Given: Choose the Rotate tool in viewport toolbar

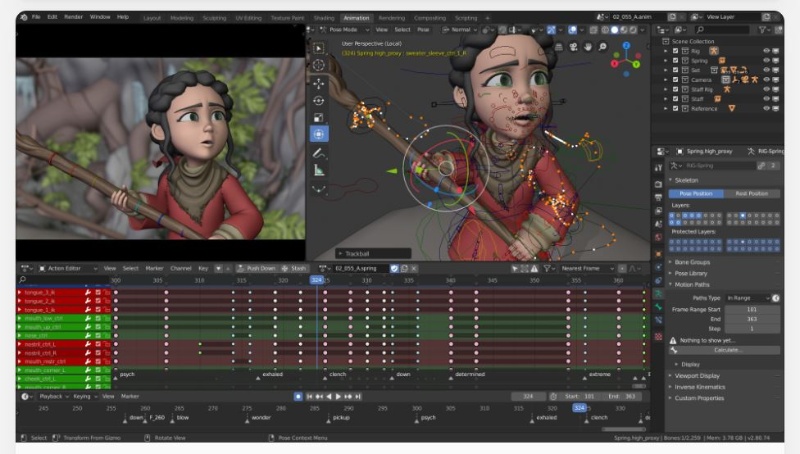Looking at the screenshot, I should pos(318,100).
